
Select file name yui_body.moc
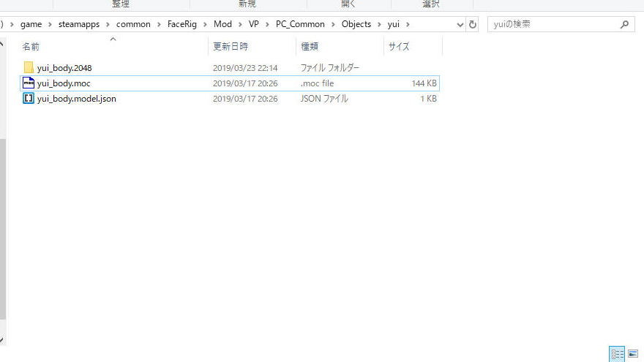[x=64, y=83]
